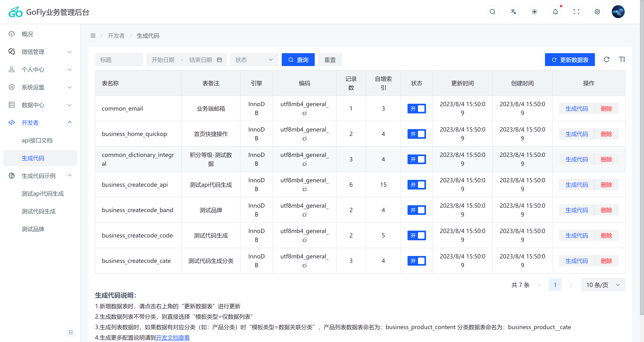This screenshot has height=342, width=644.
Task: Open table density line-height icon
Action: click(622, 60)
